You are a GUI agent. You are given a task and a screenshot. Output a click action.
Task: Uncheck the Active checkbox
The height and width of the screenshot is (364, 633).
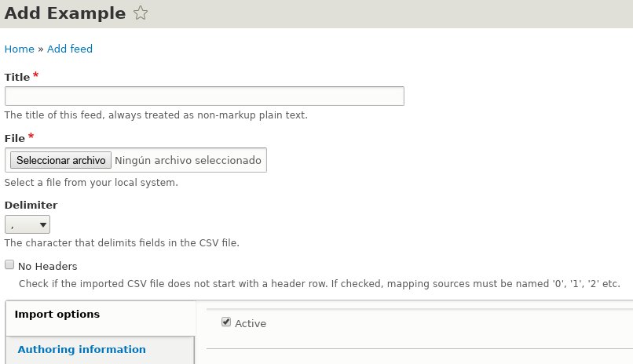point(226,322)
